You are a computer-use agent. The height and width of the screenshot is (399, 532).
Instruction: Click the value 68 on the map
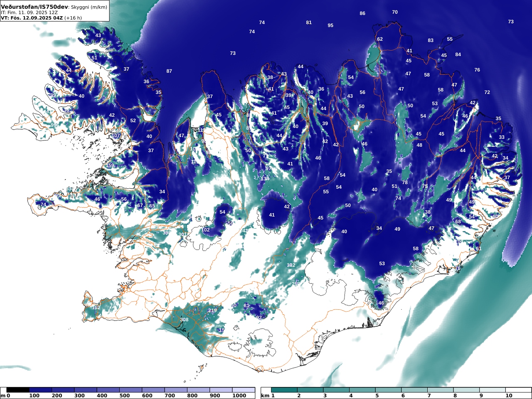[458, 222]
